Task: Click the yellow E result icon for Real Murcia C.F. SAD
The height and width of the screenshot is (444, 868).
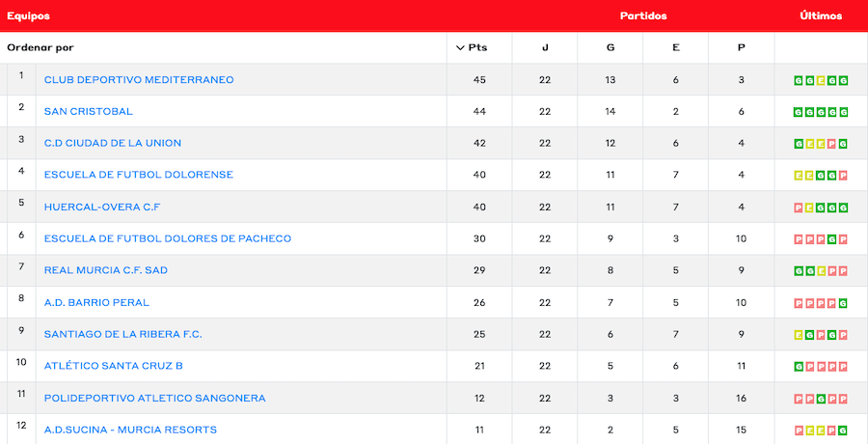Action: [821, 271]
